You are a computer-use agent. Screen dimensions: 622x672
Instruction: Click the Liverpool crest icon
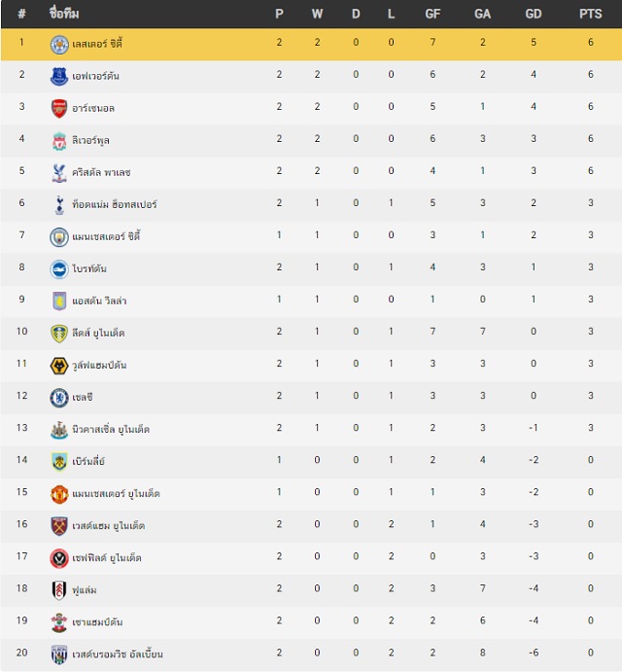tap(59, 141)
